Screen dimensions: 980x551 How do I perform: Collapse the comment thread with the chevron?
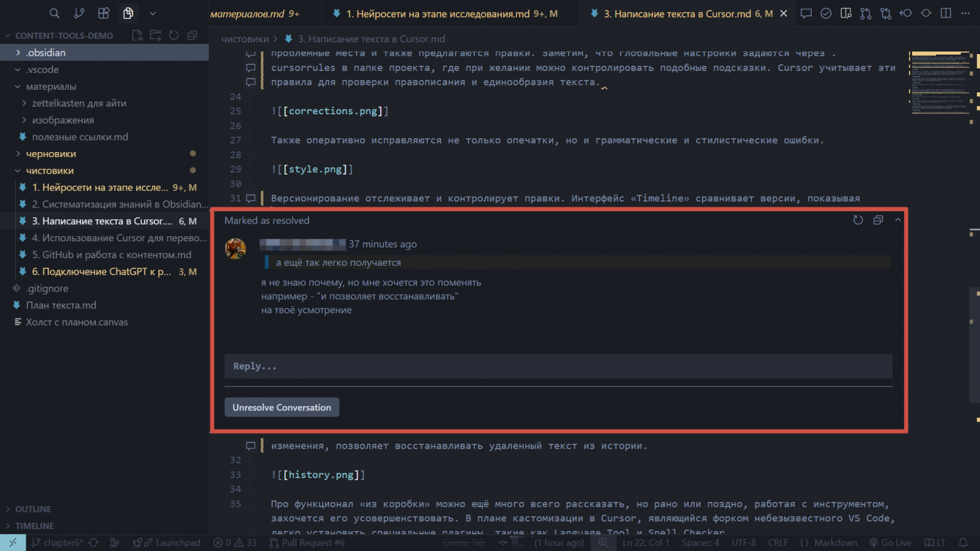coord(898,220)
